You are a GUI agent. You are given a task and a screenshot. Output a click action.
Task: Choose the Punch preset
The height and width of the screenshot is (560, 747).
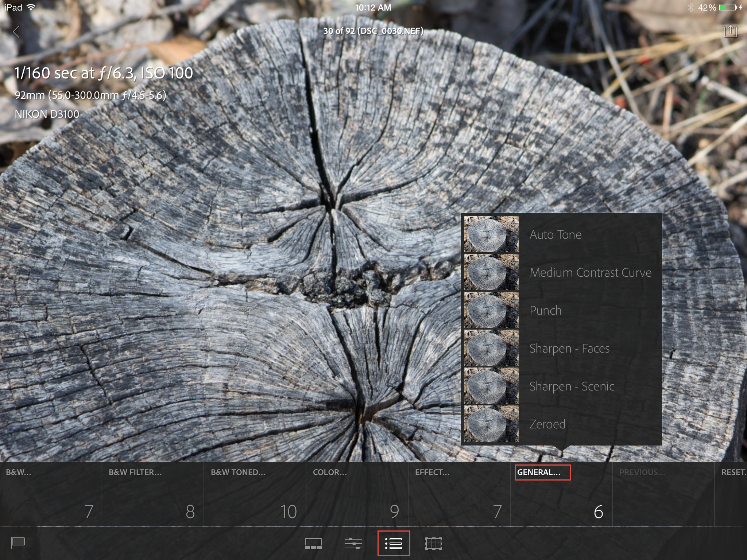coord(562,310)
